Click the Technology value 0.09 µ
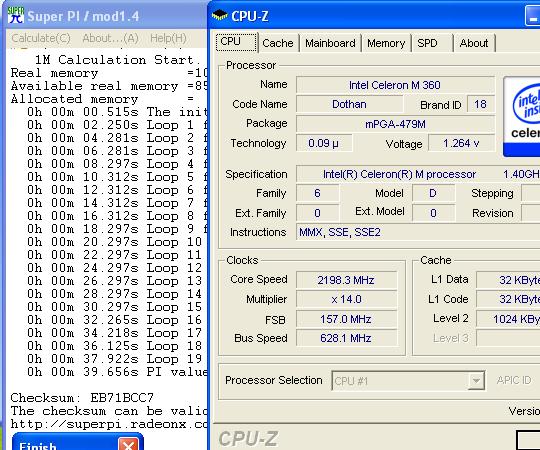The image size is (540, 450). [324, 143]
